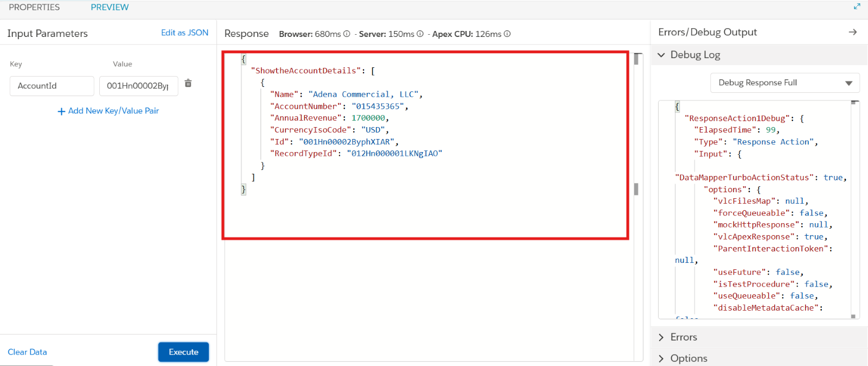
Task: Open Edit as JSON
Action: point(184,33)
